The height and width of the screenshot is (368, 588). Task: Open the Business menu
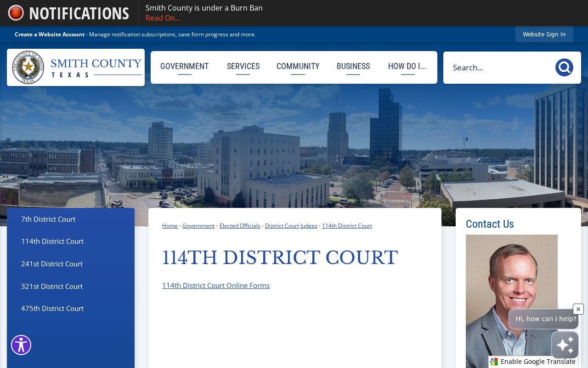coord(353,66)
